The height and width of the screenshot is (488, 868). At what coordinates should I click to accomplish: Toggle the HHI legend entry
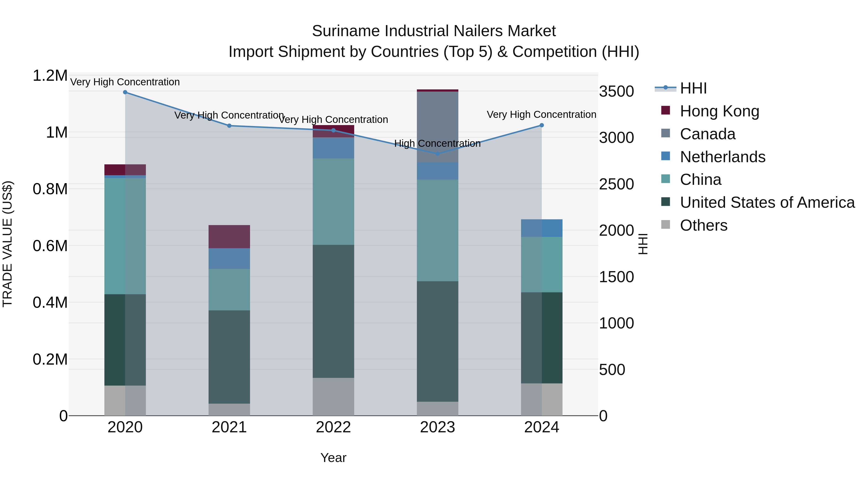point(681,88)
